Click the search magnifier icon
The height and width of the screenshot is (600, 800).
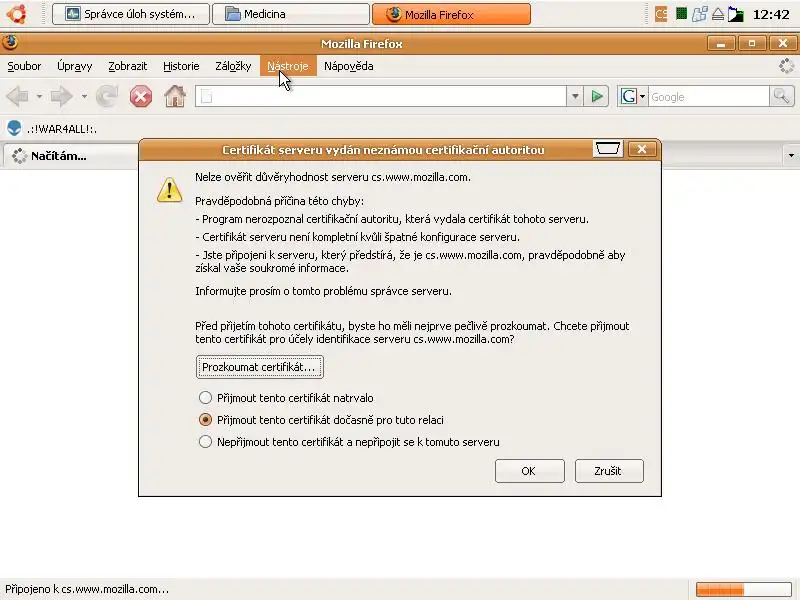pyautogui.click(x=781, y=96)
